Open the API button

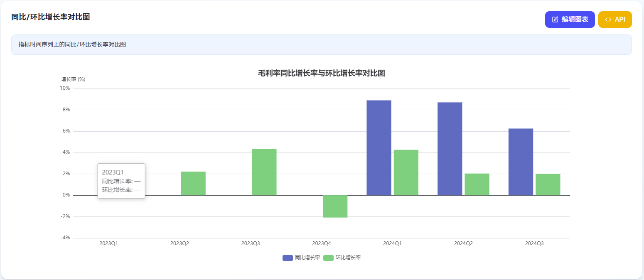615,20
